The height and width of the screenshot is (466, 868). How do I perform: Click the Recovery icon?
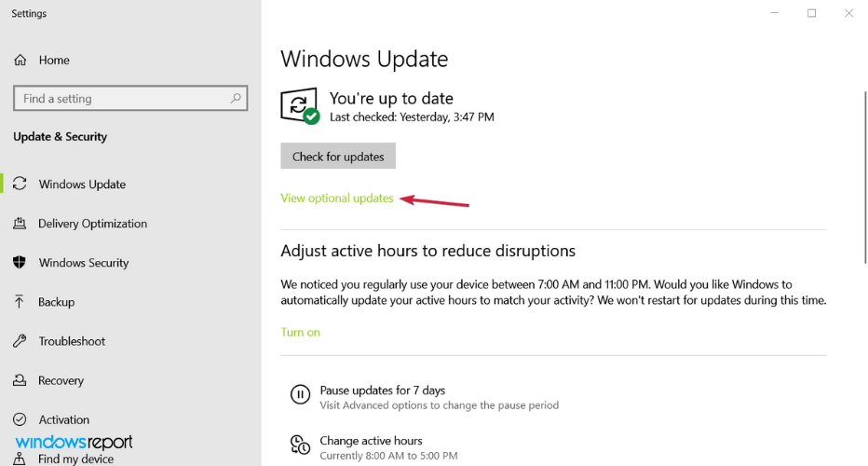coord(20,380)
